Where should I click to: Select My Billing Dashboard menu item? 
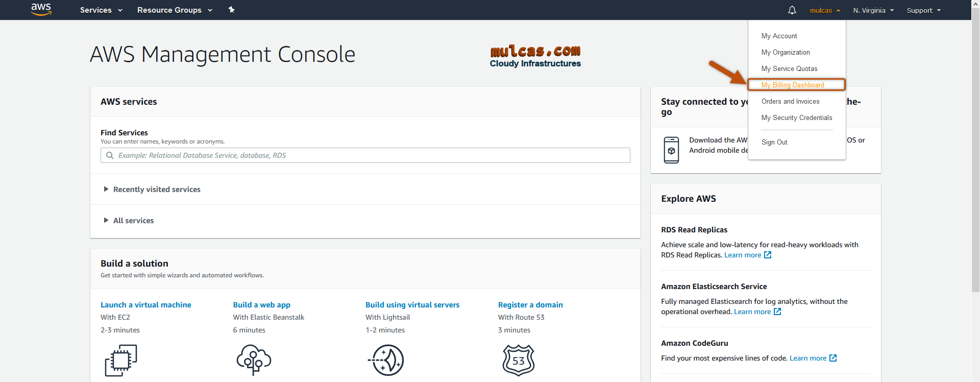(x=793, y=85)
